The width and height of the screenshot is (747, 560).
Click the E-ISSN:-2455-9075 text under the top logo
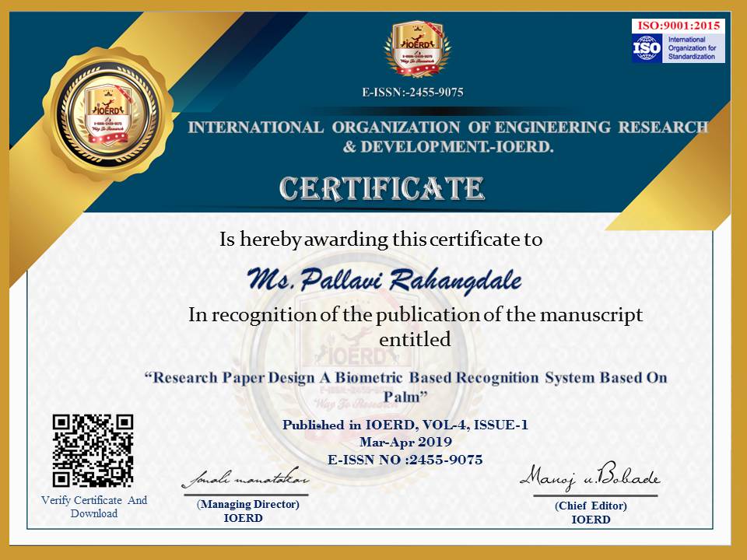point(412,93)
